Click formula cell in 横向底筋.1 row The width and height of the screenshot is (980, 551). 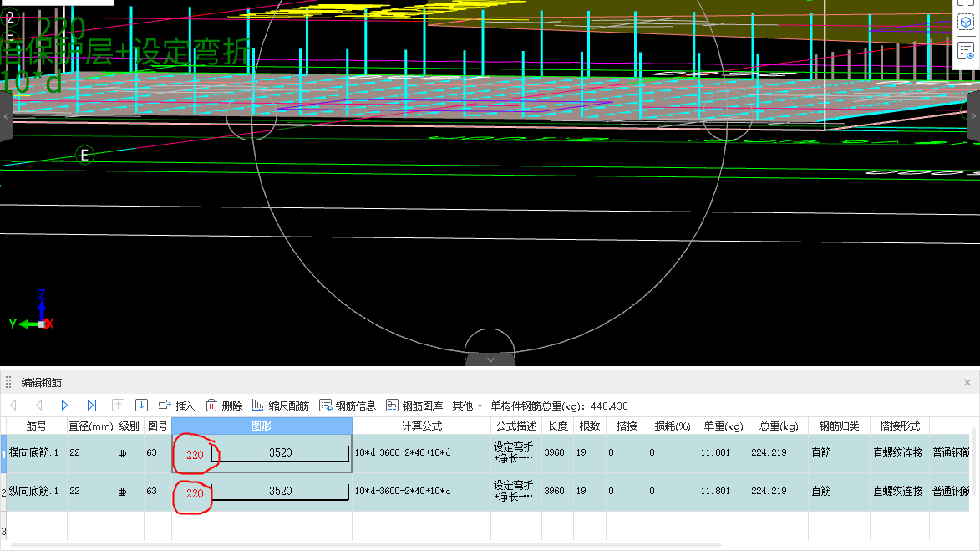point(422,453)
